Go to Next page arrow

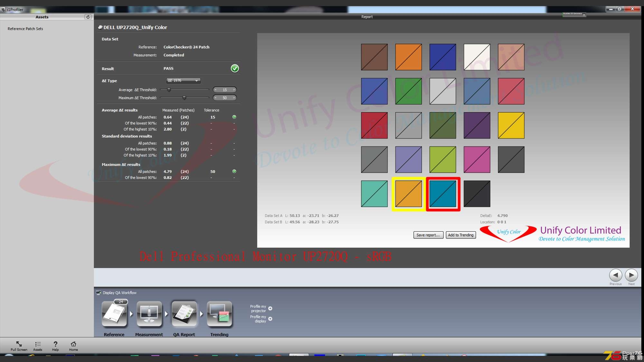point(631,275)
